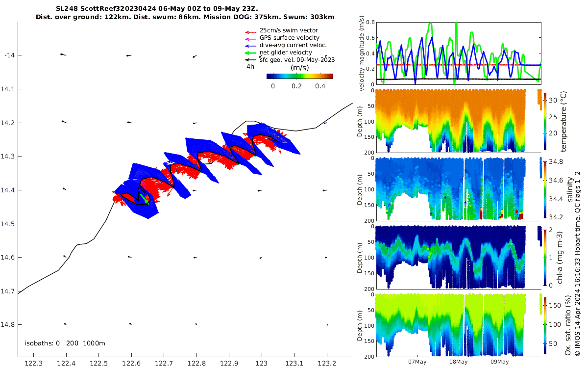Select the 'GPS surface velocity' legend label
Image resolution: width=588 pixels, height=368 pixels.
click(x=290, y=38)
